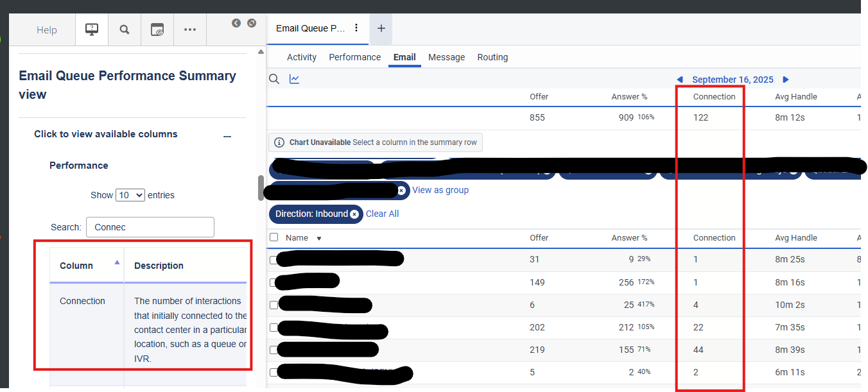Screen dimensions: 868x392
Task: Click the Name column header
Action: pyautogui.click(x=297, y=237)
